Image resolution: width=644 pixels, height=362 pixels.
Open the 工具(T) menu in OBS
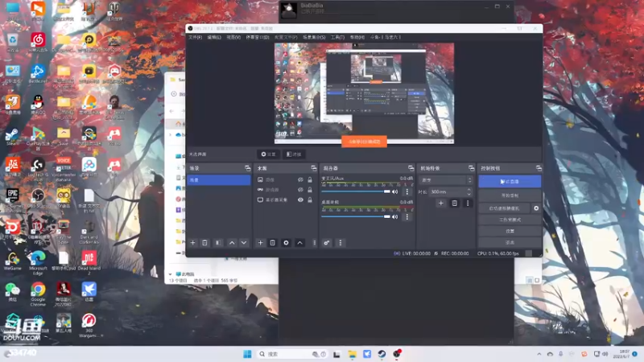click(x=337, y=37)
